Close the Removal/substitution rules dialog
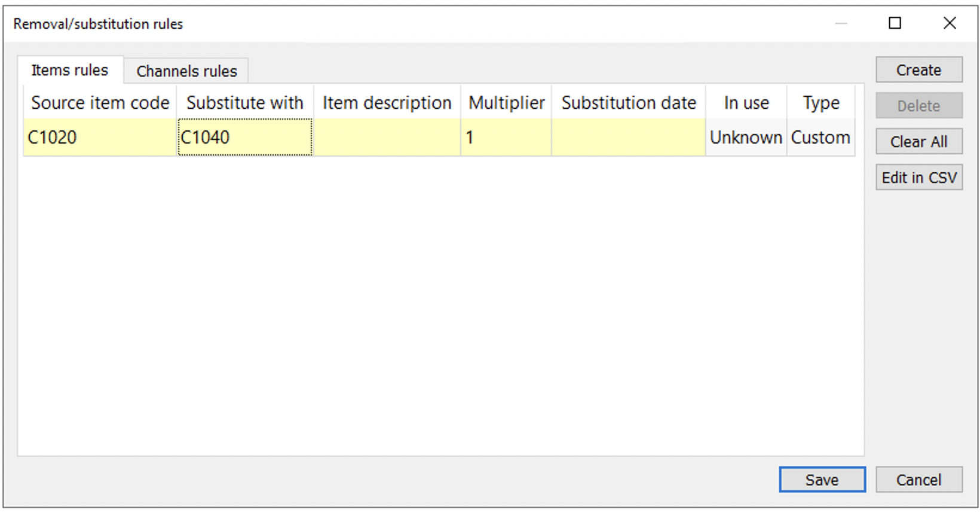 [x=950, y=23]
